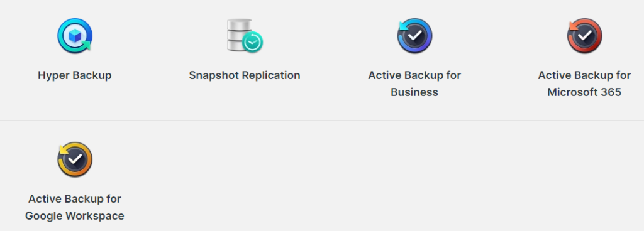Click the "Hyper Backup" text label

[75, 75]
